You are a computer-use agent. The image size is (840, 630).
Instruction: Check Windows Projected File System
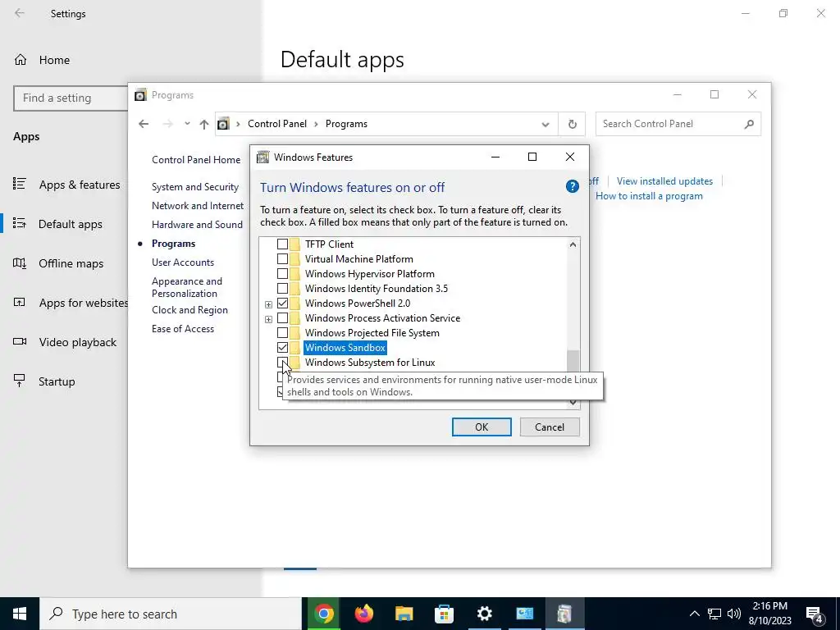click(282, 333)
